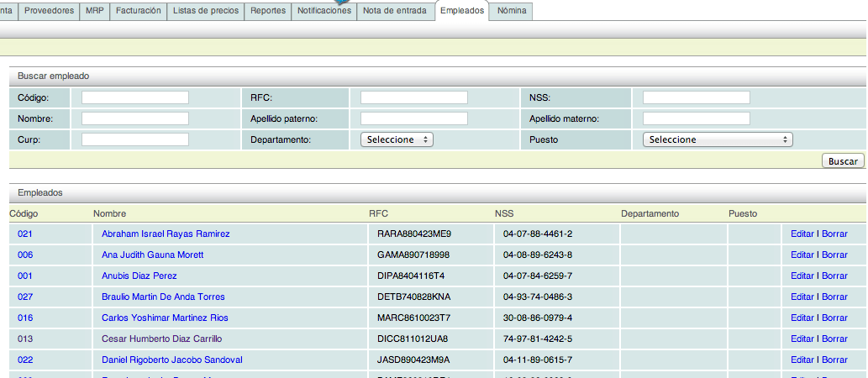
Task: Edit Carlos Yoshimar Martinez Rios record
Action: click(802, 318)
